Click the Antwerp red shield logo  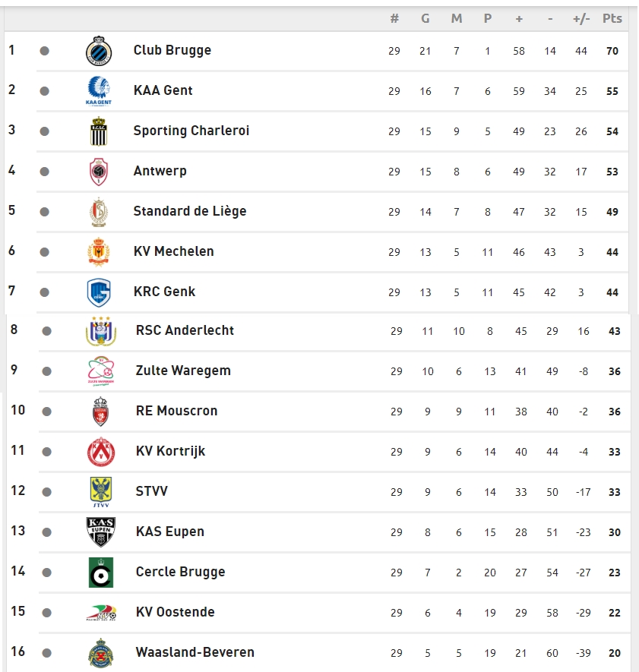click(x=99, y=172)
